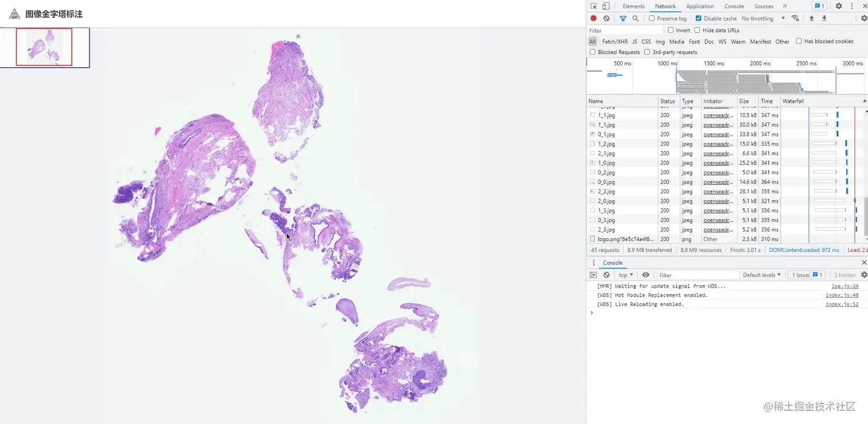Enable the Blocked Requests checkbox
868x424 pixels.
(592, 52)
